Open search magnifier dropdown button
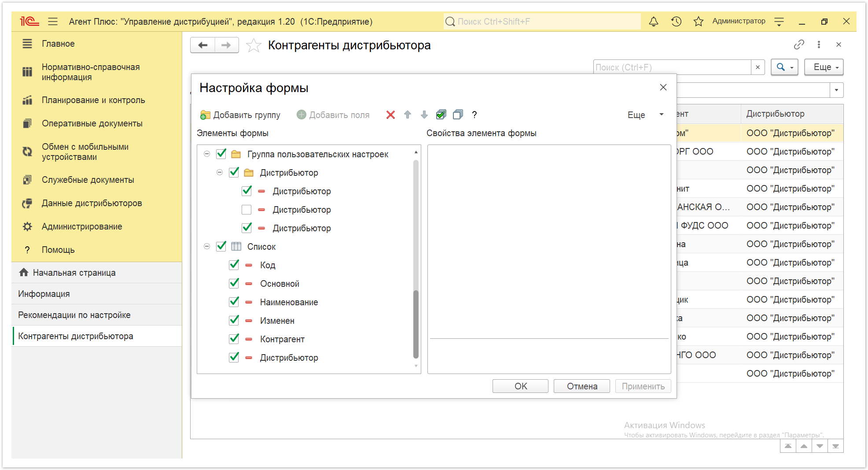The height and width of the screenshot is (470, 868). point(784,67)
